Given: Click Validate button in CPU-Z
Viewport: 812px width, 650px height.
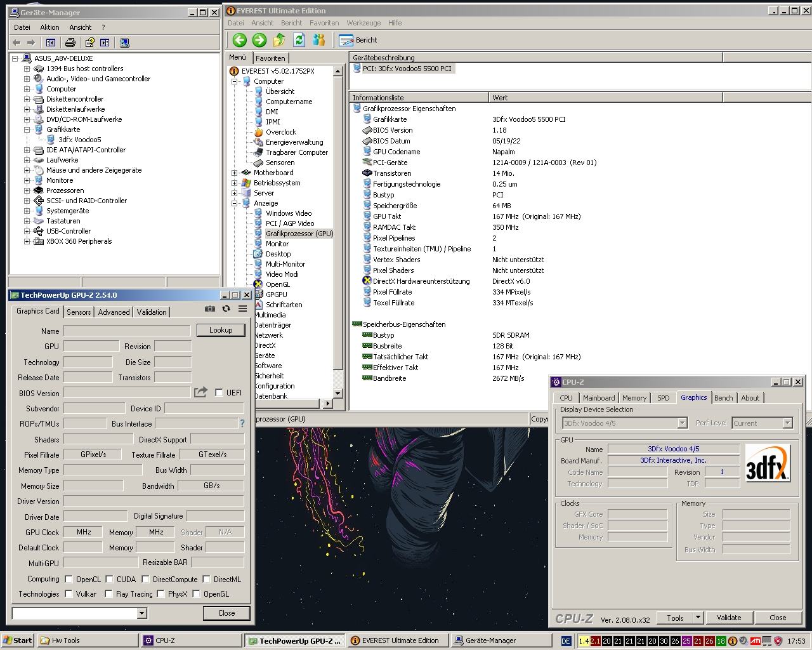Looking at the screenshot, I should point(729,618).
